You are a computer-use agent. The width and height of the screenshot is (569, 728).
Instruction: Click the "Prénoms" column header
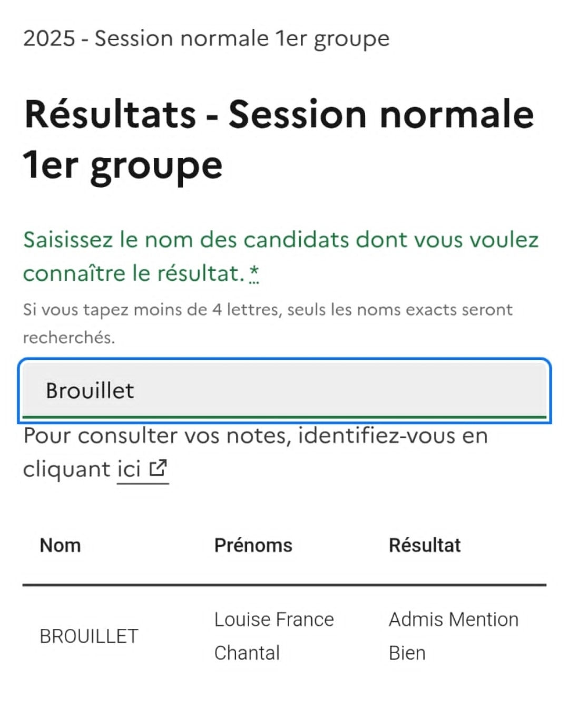click(x=253, y=545)
